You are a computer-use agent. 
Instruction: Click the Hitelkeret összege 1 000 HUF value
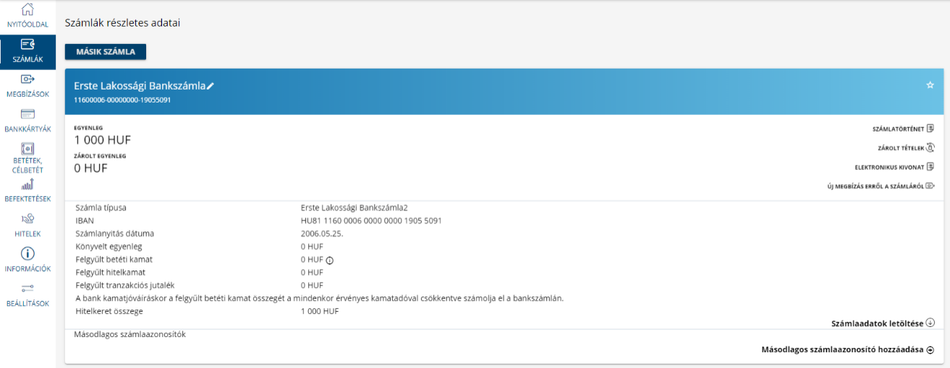point(320,311)
